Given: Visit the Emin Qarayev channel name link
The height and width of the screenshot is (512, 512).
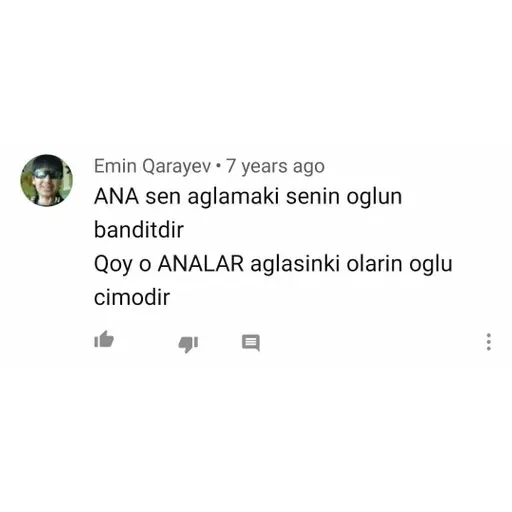Looking at the screenshot, I should (x=152, y=166).
